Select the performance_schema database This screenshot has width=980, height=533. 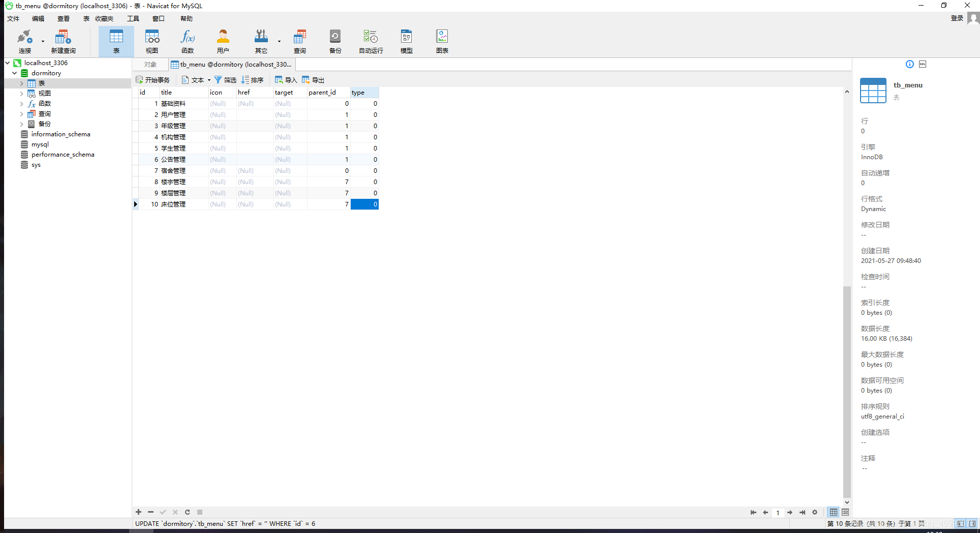point(63,155)
